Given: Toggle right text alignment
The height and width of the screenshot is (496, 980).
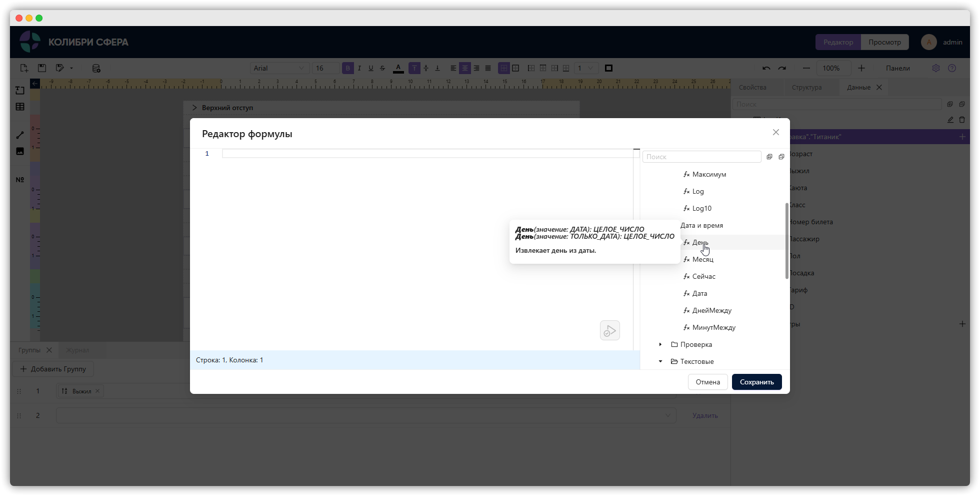Looking at the screenshot, I should (x=476, y=68).
